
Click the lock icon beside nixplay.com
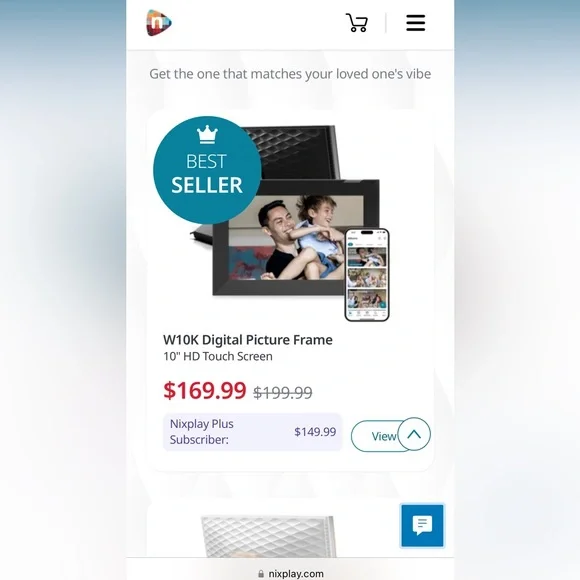click(261, 574)
